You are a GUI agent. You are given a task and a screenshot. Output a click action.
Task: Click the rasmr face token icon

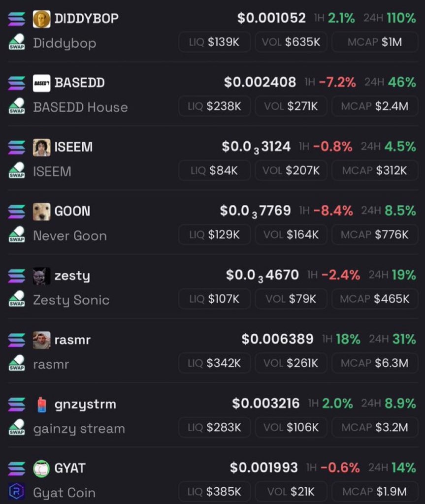[41, 340]
